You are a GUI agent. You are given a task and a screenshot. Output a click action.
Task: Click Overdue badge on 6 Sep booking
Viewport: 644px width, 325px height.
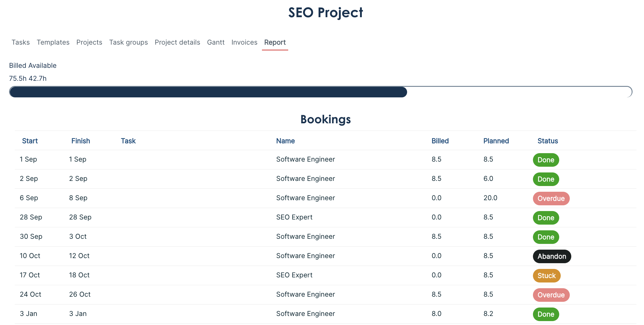551,198
